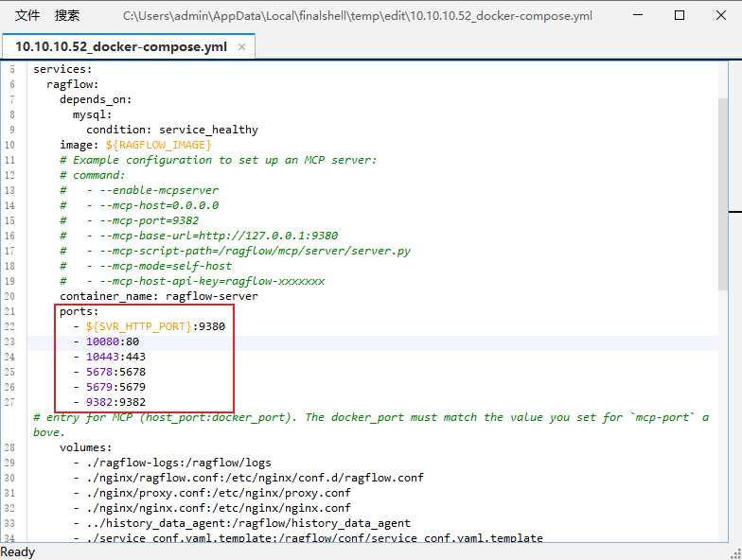Click the '# entry for MCP' comment
Image resolution: width=742 pixels, height=560 pixels.
(x=371, y=425)
